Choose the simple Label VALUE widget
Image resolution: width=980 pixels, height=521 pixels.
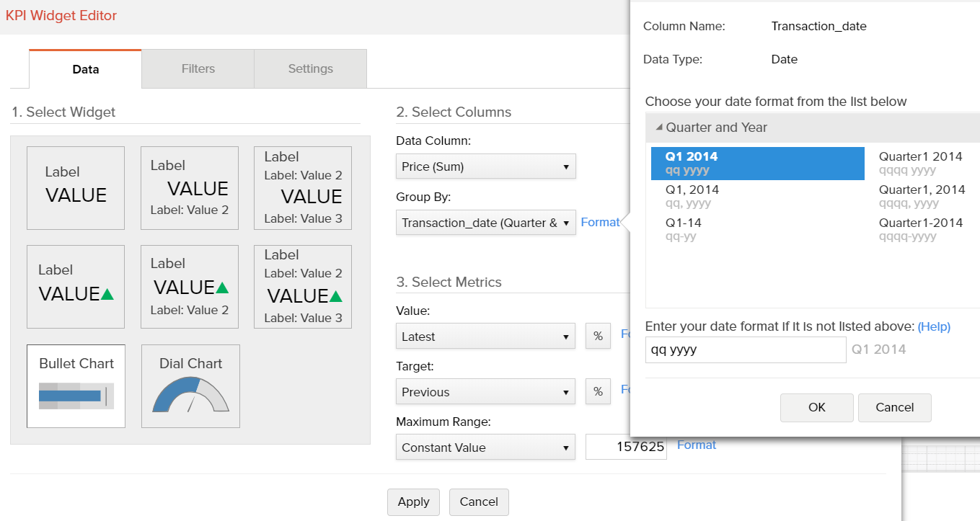pos(76,187)
